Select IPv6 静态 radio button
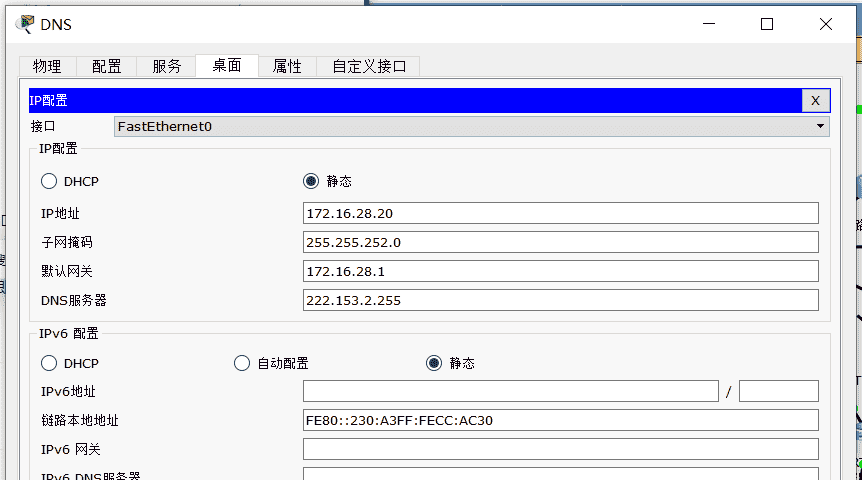Image resolution: width=862 pixels, height=480 pixels. coord(434,363)
